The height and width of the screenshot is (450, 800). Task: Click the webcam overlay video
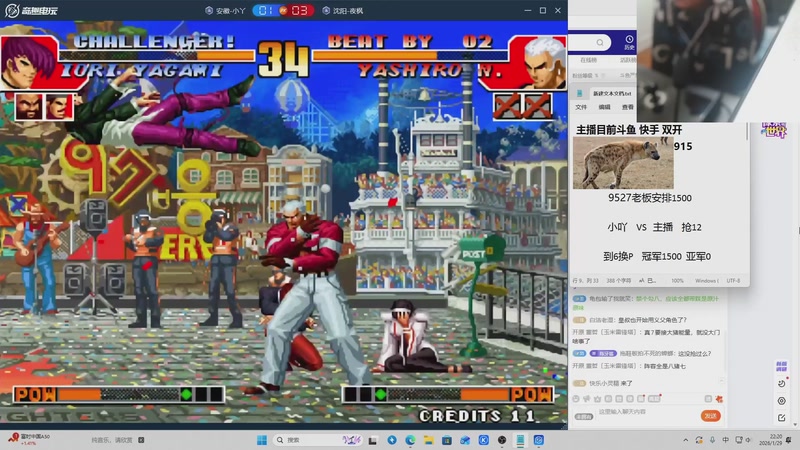[718, 61]
